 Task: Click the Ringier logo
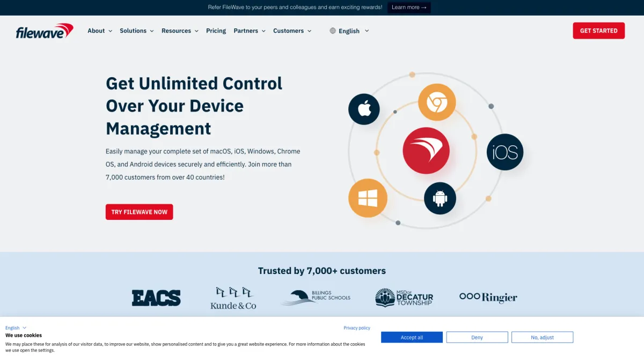click(488, 297)
